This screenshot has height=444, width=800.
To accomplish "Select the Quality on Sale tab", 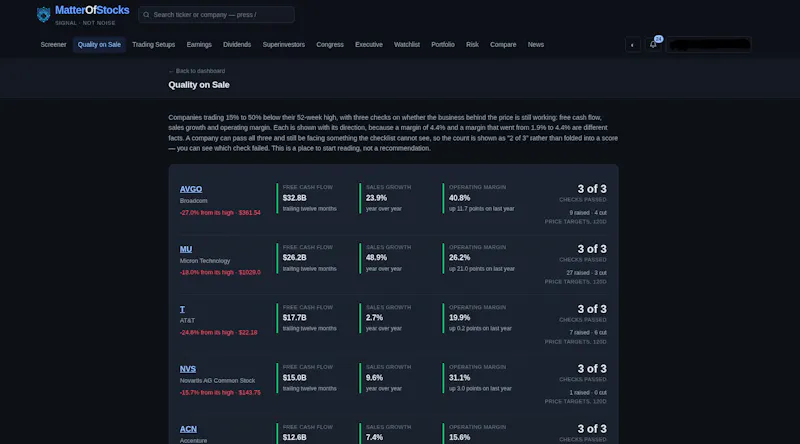I will [99, 44].
